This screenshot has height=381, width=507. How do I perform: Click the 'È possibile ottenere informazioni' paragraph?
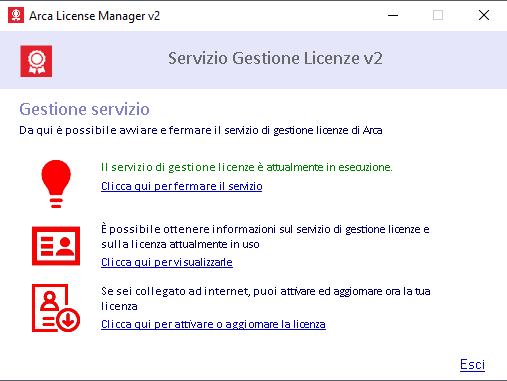pyautogui.click(x=265, y=237)
